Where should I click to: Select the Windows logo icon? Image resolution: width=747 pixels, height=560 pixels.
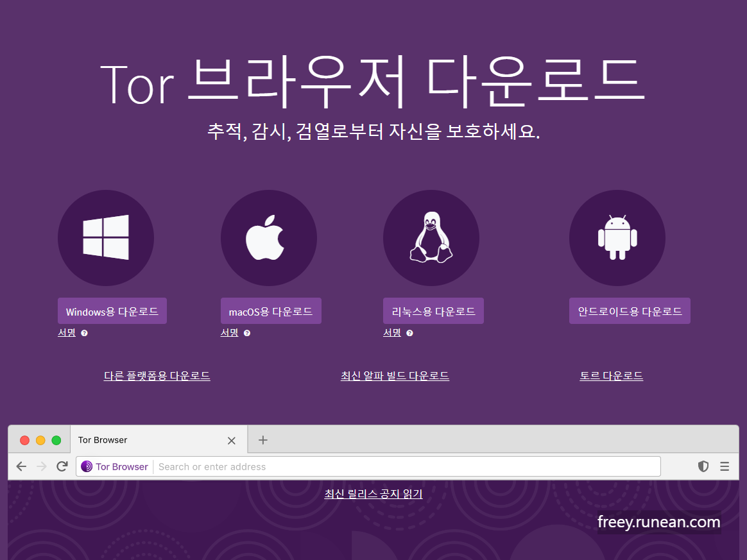pyautogui.click(x=106, y=237)
